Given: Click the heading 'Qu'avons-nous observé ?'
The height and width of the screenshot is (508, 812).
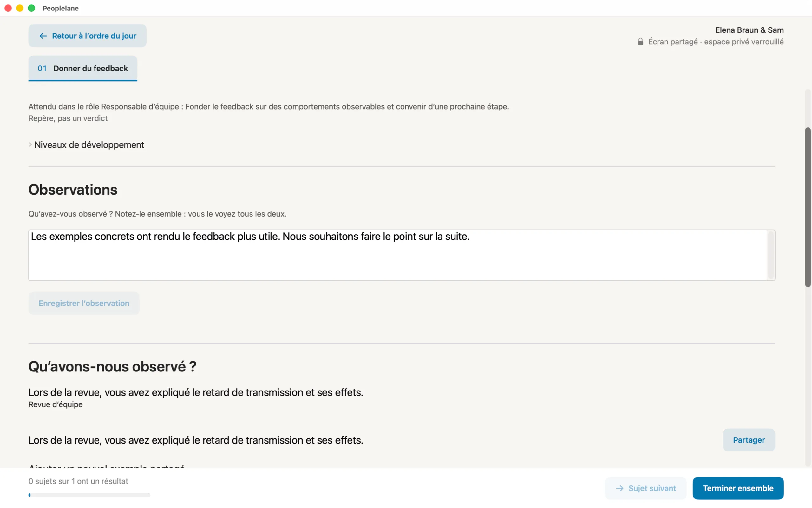Looking at the screenshot, I should point(112,366).
